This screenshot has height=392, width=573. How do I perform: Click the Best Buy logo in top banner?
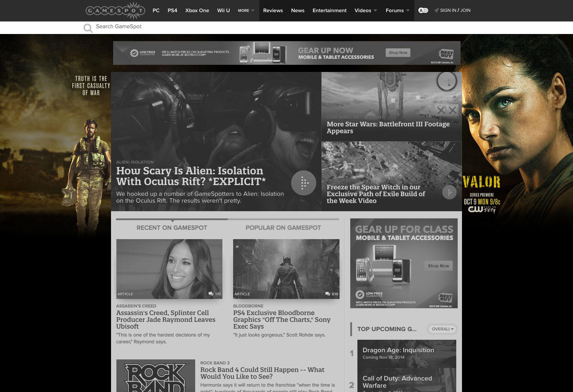(446, 54)
